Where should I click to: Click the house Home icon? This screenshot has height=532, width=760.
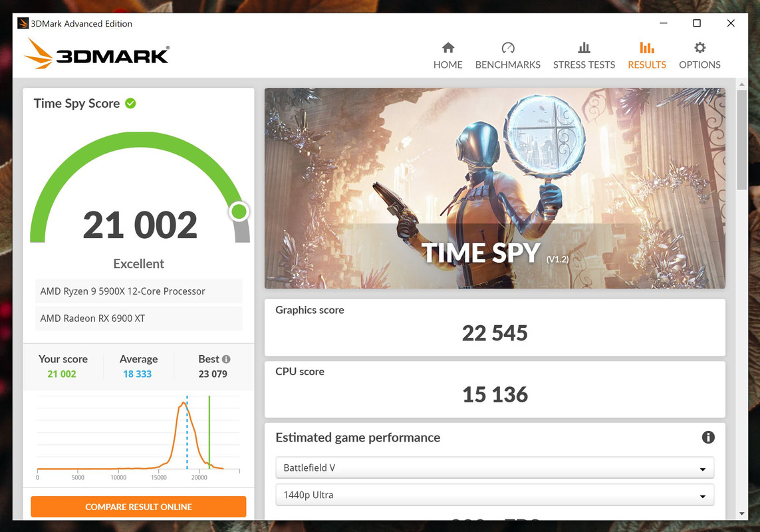pos(448,47)
